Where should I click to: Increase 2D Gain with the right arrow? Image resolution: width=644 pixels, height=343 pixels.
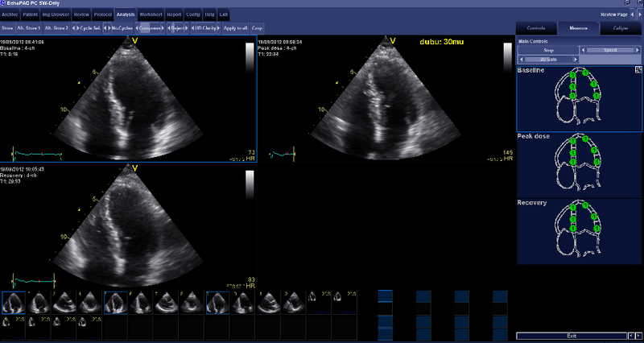[x=576, y=59]
